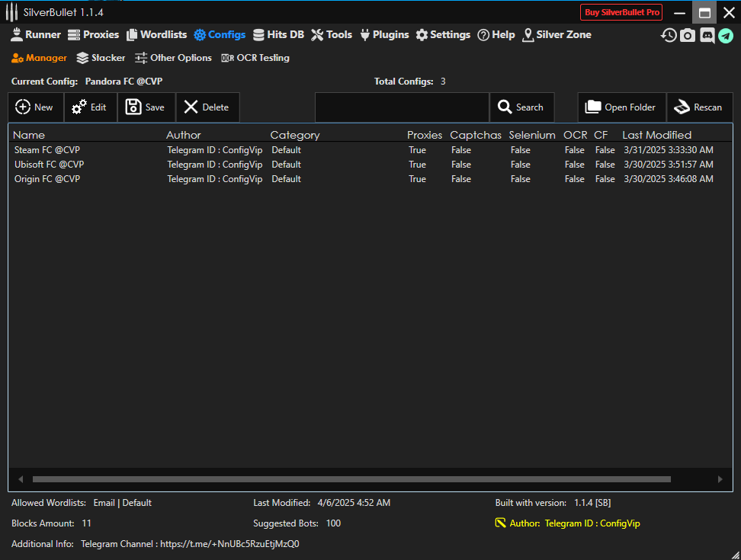Delete the selected config
The height and width of the screenshot is (560, 741).
point(207,107)
